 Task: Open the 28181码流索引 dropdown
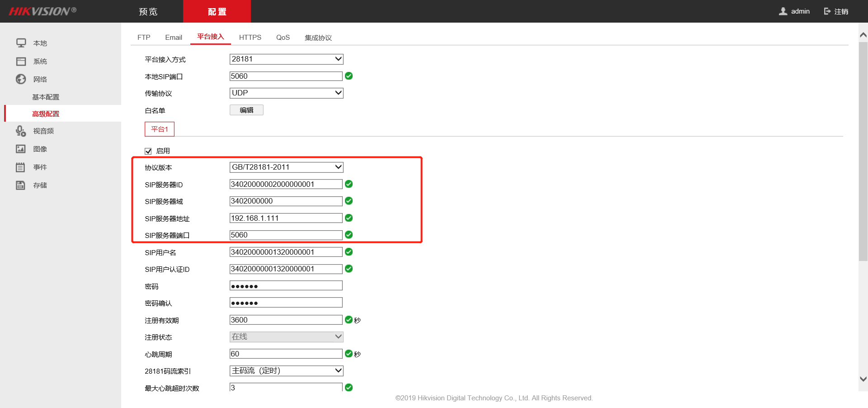tap(287, 371)
